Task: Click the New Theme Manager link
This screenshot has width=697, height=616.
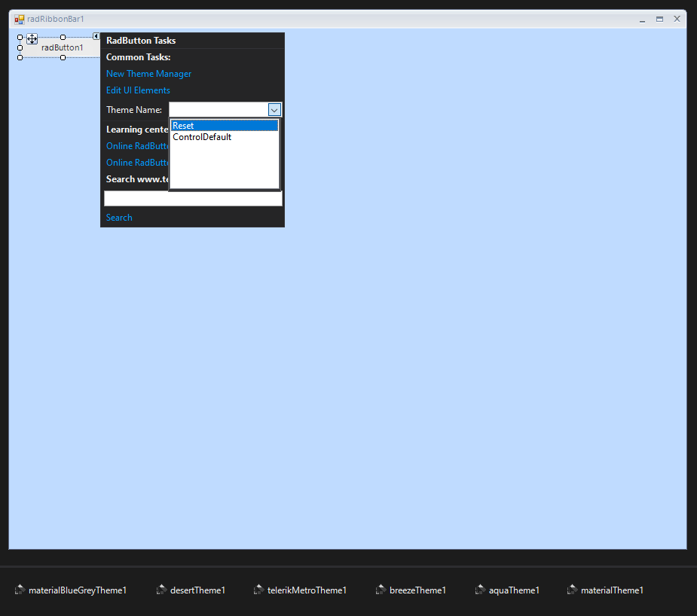Action: (x=148, y=74)
